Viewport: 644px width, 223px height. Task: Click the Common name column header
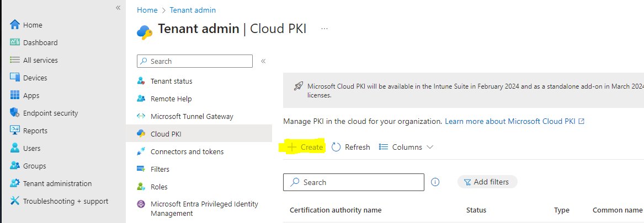point(618,210)
